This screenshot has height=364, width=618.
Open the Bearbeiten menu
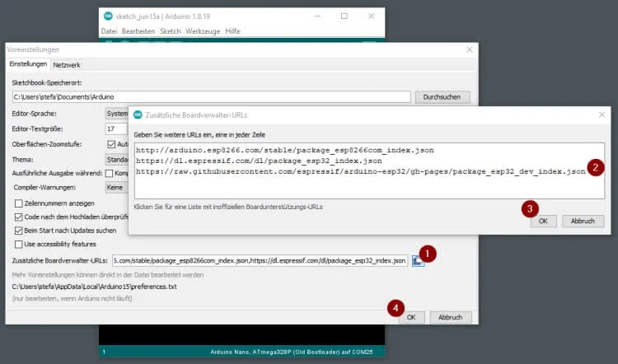138,31
